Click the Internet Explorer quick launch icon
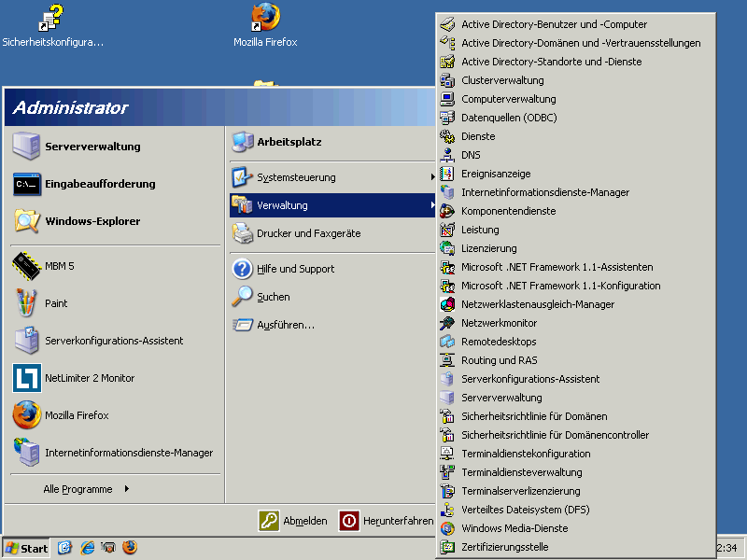 pyautogui.click(x=87, y=548)
